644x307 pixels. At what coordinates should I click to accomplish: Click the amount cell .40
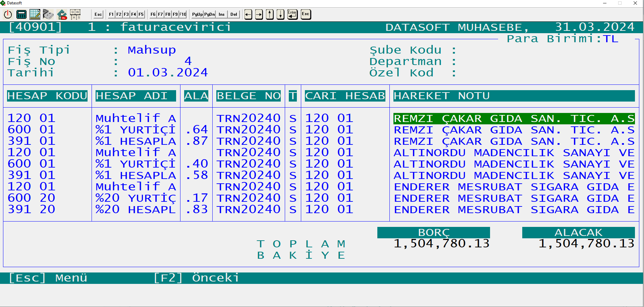click(197, 164)
